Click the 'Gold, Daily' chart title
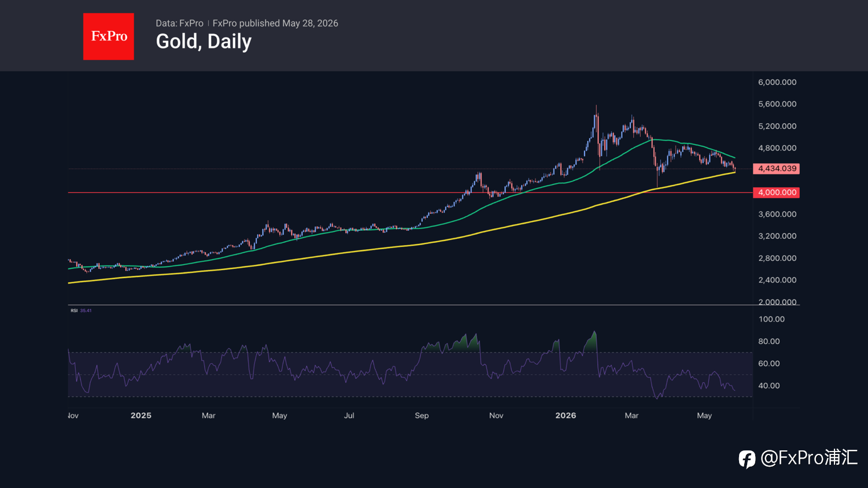 (x=204, y=42)
